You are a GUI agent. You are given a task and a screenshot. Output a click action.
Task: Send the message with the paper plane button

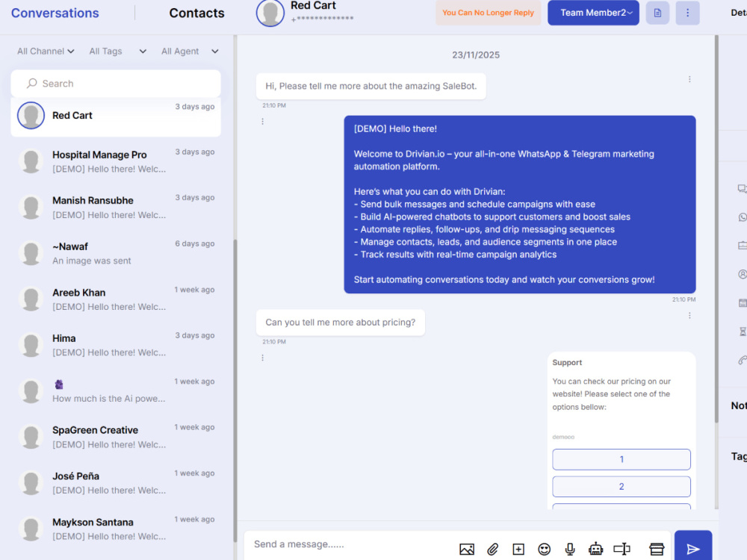tap(693, 547)
